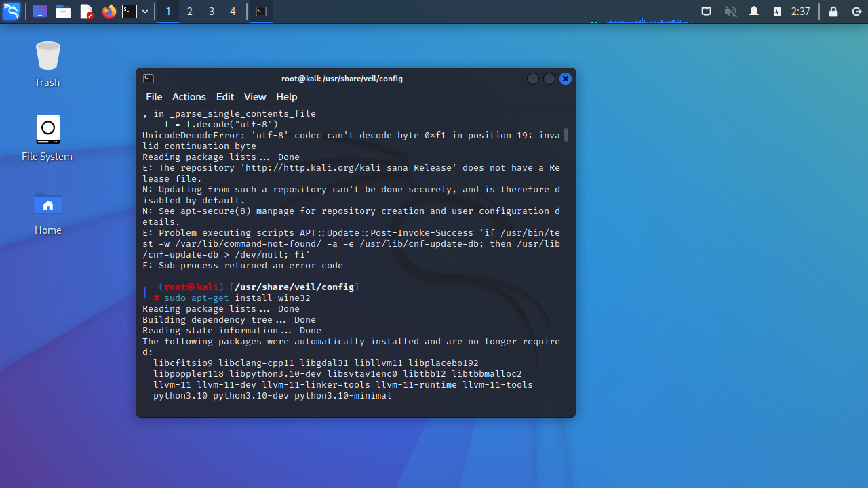The height and width of the screenshot is (488, 868).
Task: Click the 'Reading state information... Done' line
Action: [x=232, y=330]
